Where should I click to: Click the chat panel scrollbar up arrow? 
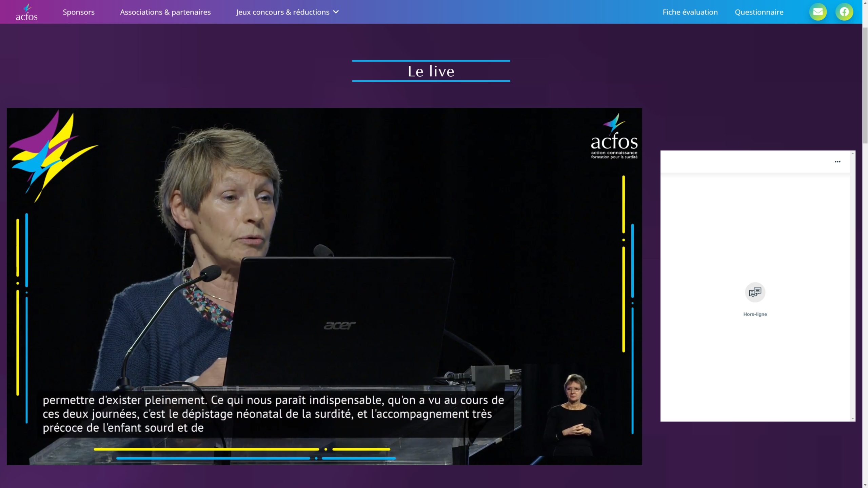pos(852,154)
